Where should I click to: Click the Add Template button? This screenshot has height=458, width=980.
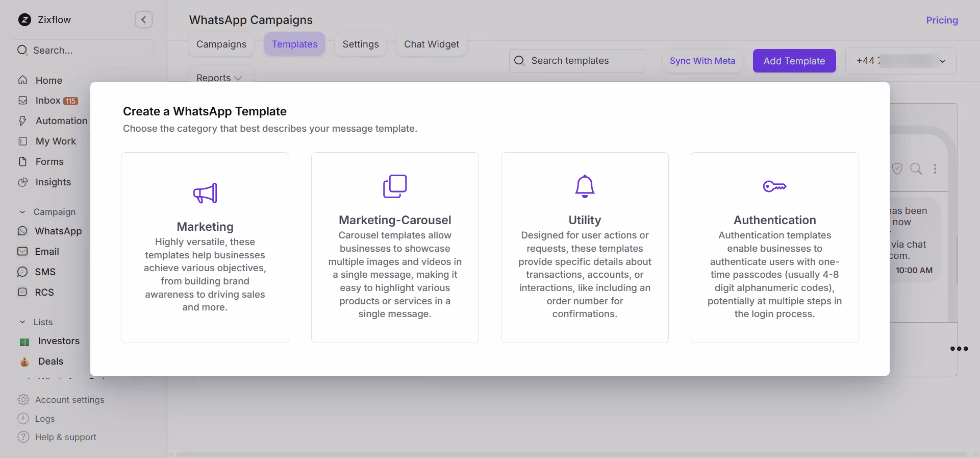coord(794,61)
